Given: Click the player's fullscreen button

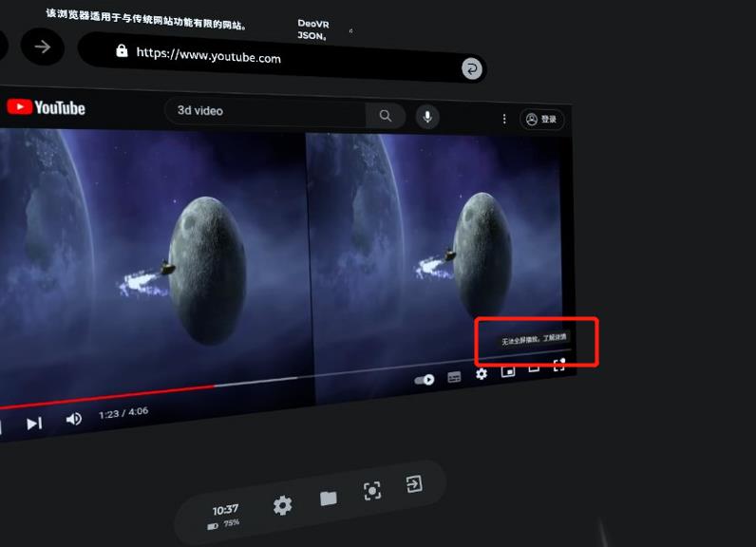Looking at the screenshot, I should tap(558, 365).
